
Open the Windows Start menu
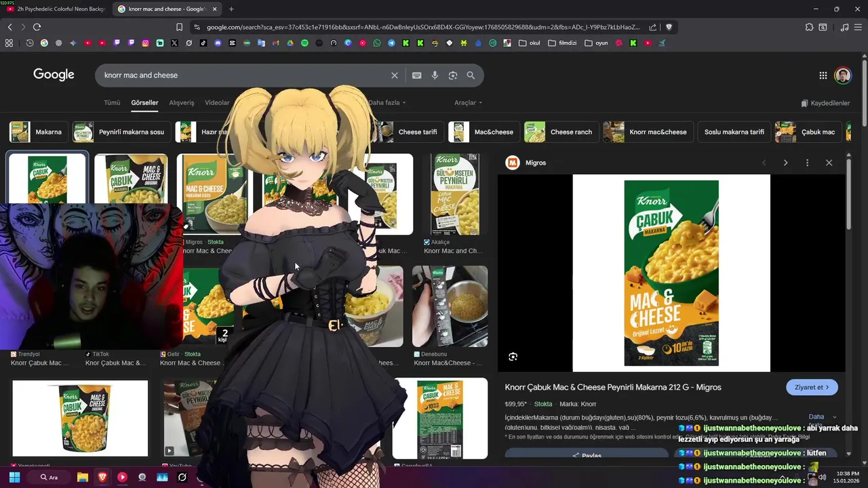[14, 477]
